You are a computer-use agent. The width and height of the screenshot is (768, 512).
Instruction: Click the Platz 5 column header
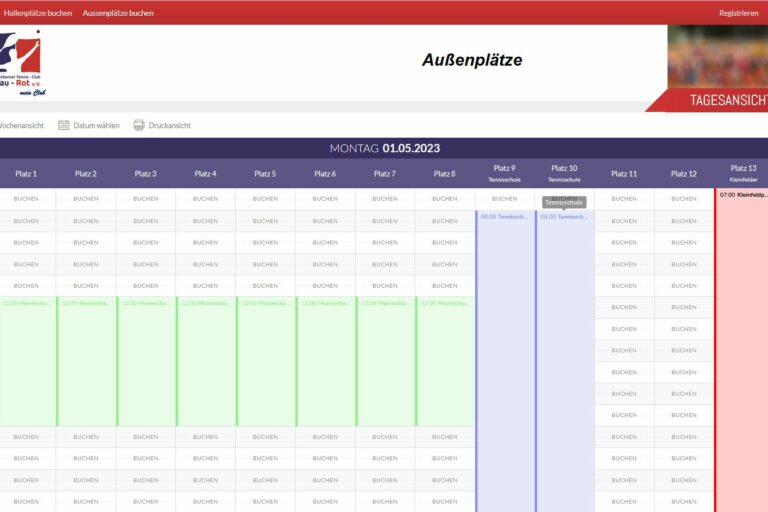tap(265, 174)
